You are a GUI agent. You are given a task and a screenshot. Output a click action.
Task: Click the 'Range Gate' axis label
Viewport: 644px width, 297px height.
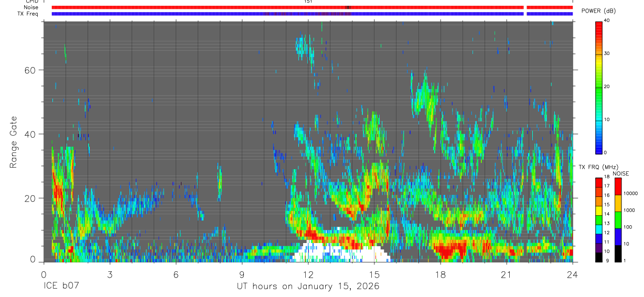[x=14, y=141]
